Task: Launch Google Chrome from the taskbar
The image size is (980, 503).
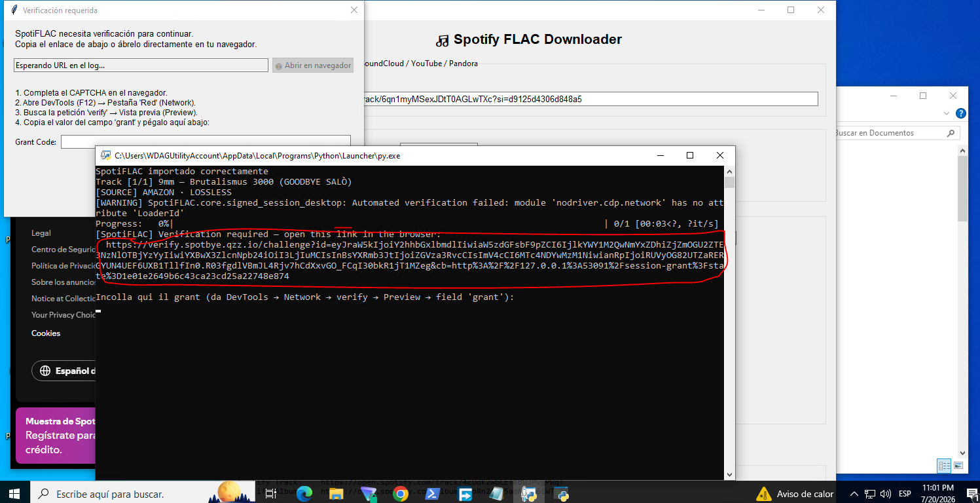Action: 401,494
